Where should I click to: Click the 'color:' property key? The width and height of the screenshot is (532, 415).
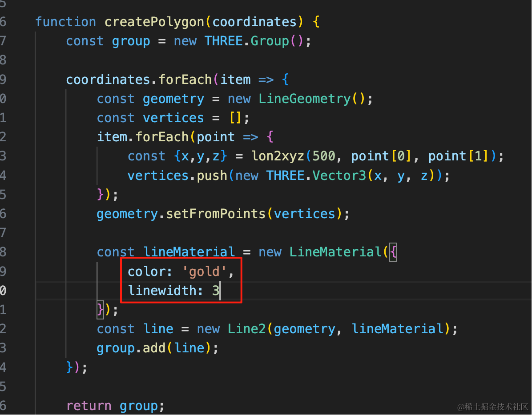click(x=150, y=271)
